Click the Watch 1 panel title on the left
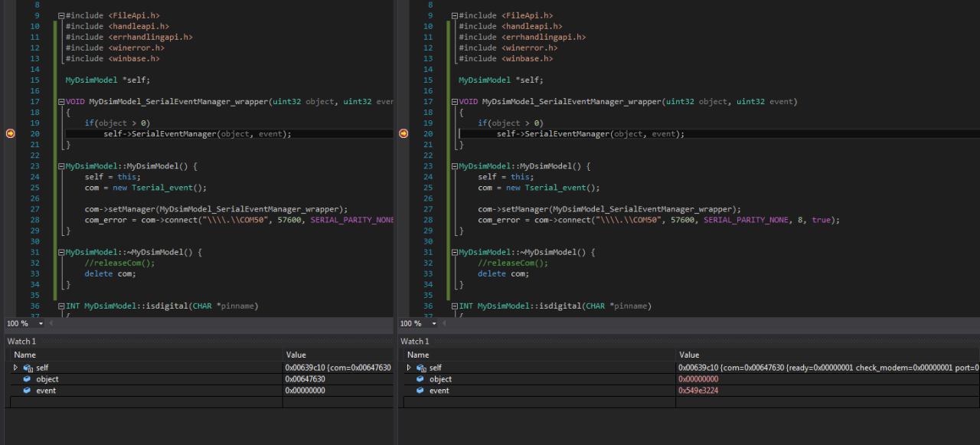 pyautogui.click(x=21, y=342)
